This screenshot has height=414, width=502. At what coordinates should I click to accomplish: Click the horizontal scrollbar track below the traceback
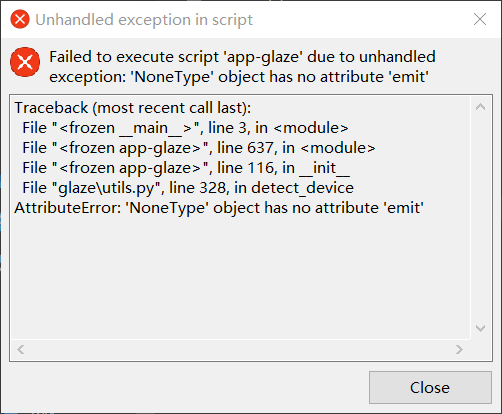click(240, 350)
